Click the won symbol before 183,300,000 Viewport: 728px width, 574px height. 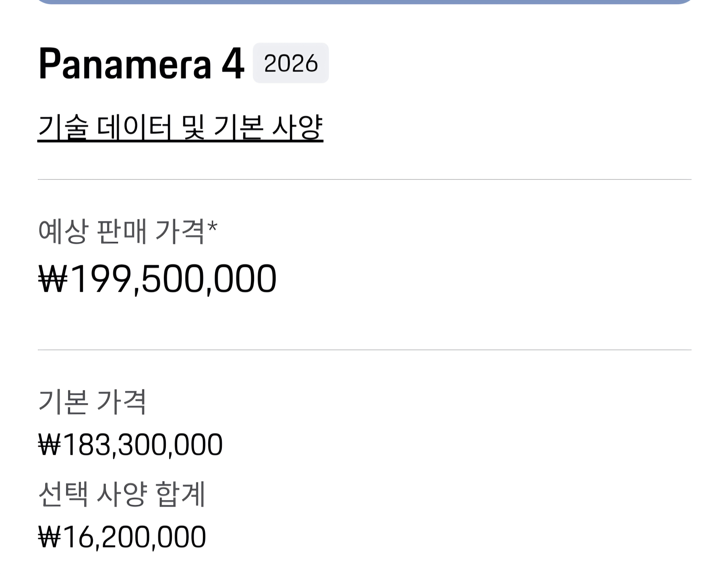click(x=49, y=445)
